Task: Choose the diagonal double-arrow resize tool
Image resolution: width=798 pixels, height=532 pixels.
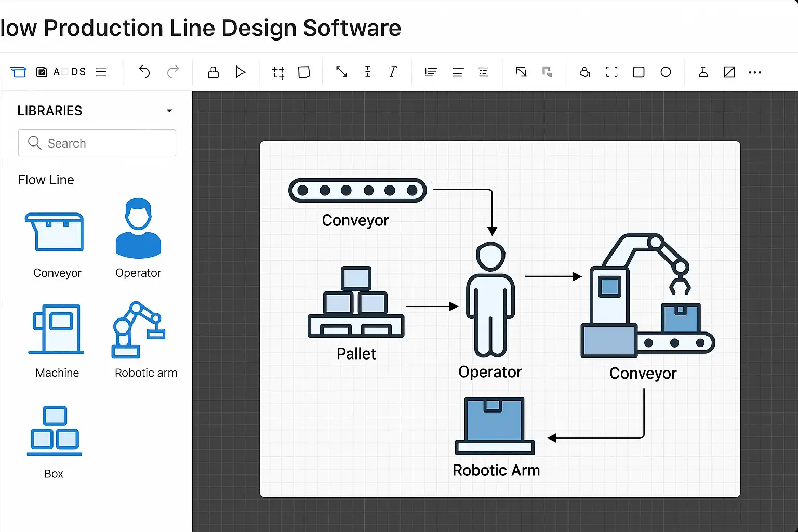Action: [x=341, y=72]
